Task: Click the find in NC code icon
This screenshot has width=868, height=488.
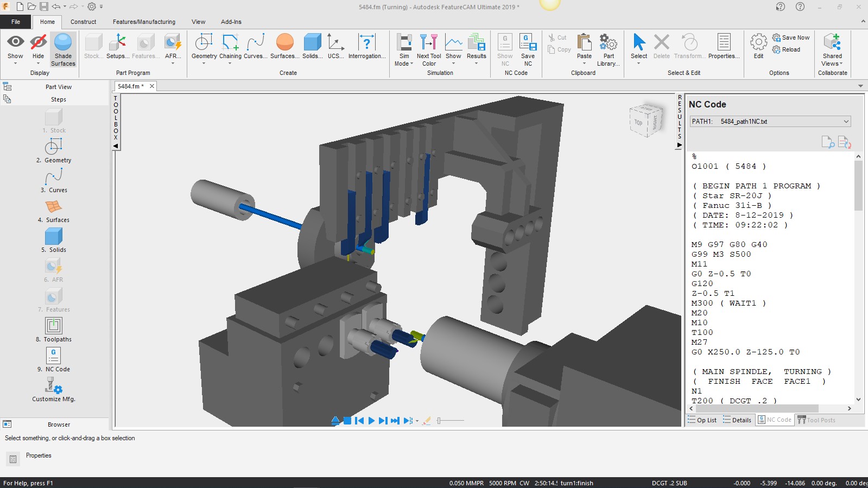Action: [828, 142]
